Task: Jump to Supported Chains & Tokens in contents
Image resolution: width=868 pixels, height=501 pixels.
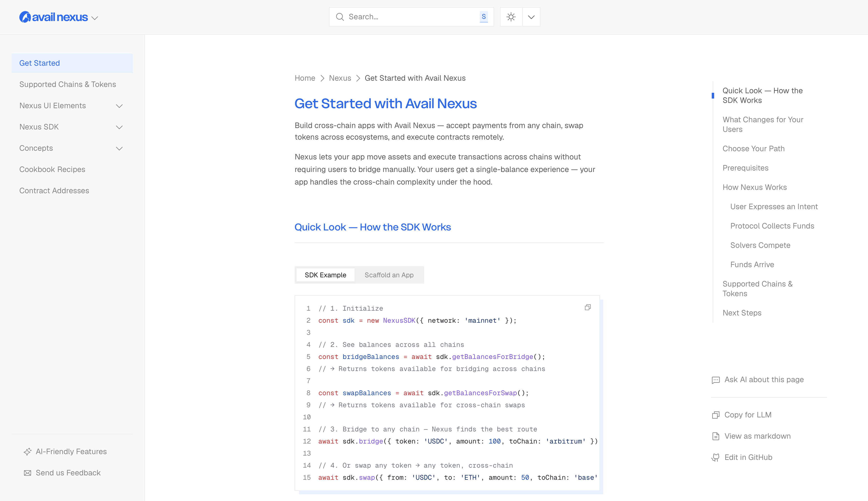Action: [x=758, y=289]
